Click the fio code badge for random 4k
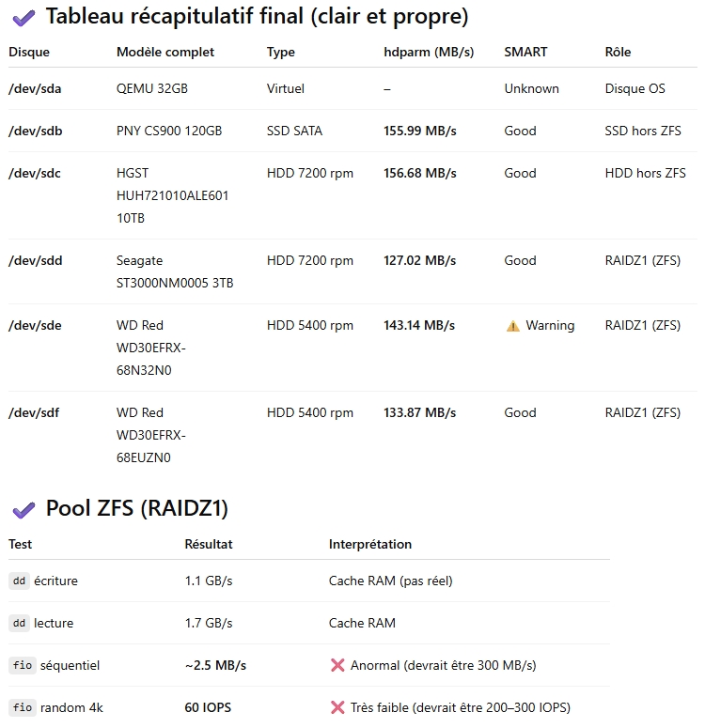 (22, 707)
